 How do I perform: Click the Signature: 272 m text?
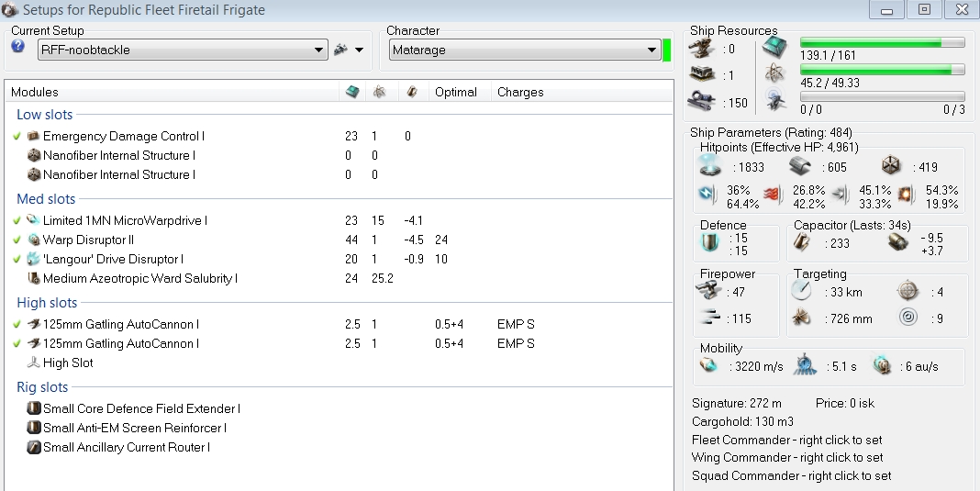(736, 404)
